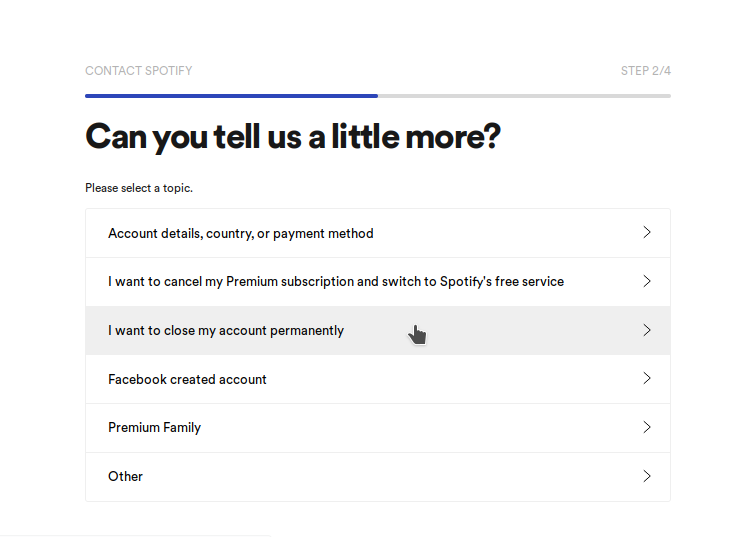
Task: Open the Account details, country, or payment method topic
Action: [x=378, y=233]
